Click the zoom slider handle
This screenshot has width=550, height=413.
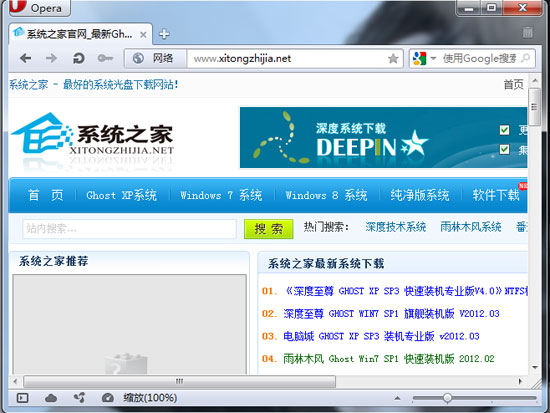[x=447, y=398]
